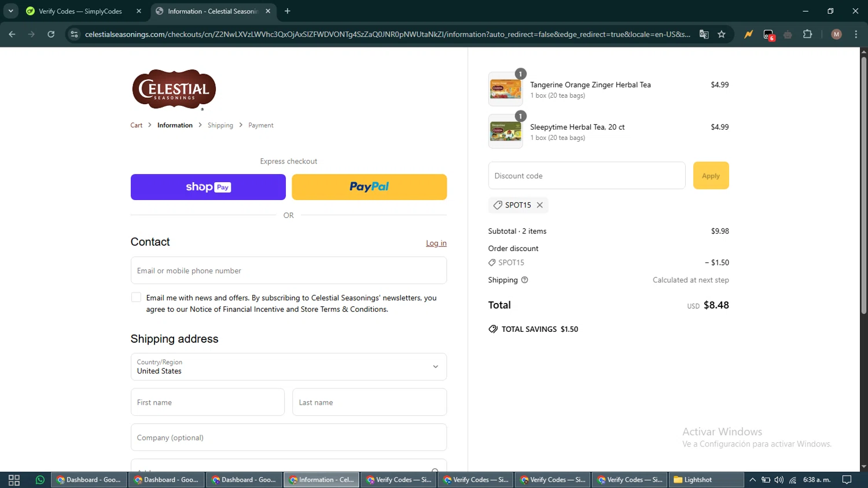Reload the checkout page
868x488 pixels.
[51, 34]
